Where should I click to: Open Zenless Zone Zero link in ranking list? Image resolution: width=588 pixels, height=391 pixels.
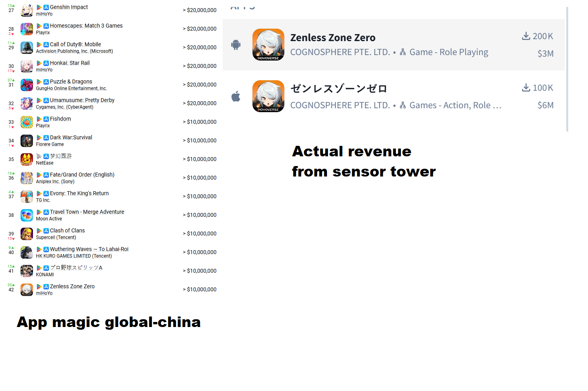[72, 287]
